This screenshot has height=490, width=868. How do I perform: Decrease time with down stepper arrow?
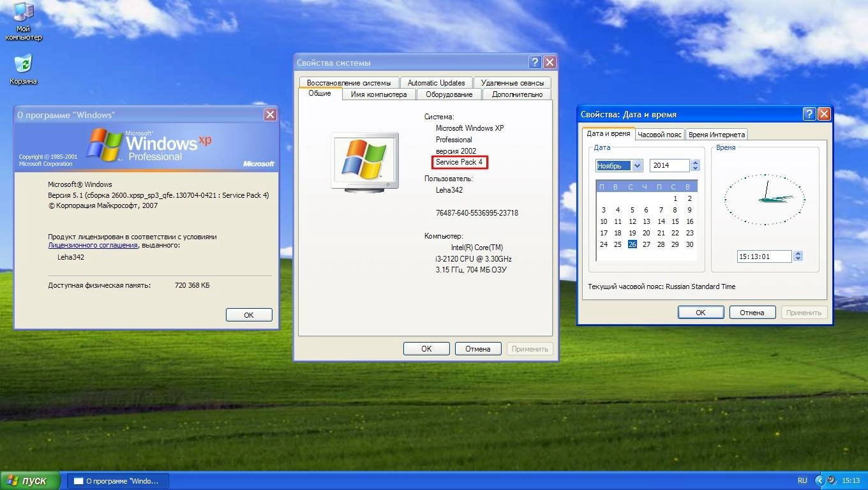click(x=798, y=260)
